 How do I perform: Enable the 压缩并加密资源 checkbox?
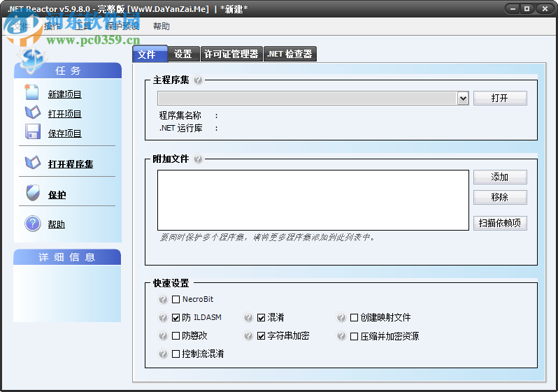pos(354,336)
